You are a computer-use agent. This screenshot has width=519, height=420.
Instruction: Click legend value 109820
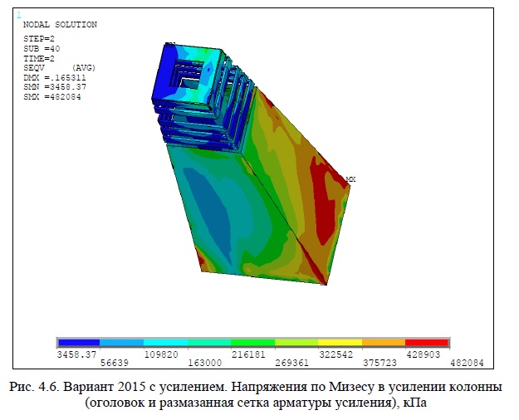(161, 354)
